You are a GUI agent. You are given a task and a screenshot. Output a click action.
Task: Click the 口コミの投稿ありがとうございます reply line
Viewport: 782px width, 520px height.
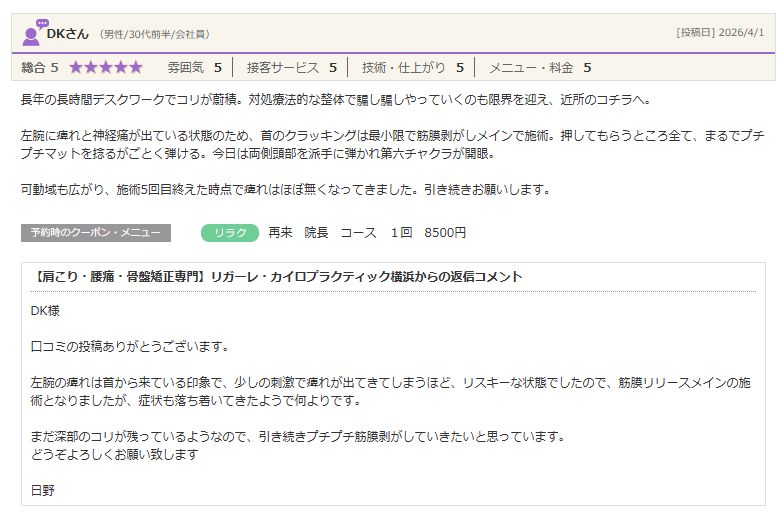coord(130,347)
